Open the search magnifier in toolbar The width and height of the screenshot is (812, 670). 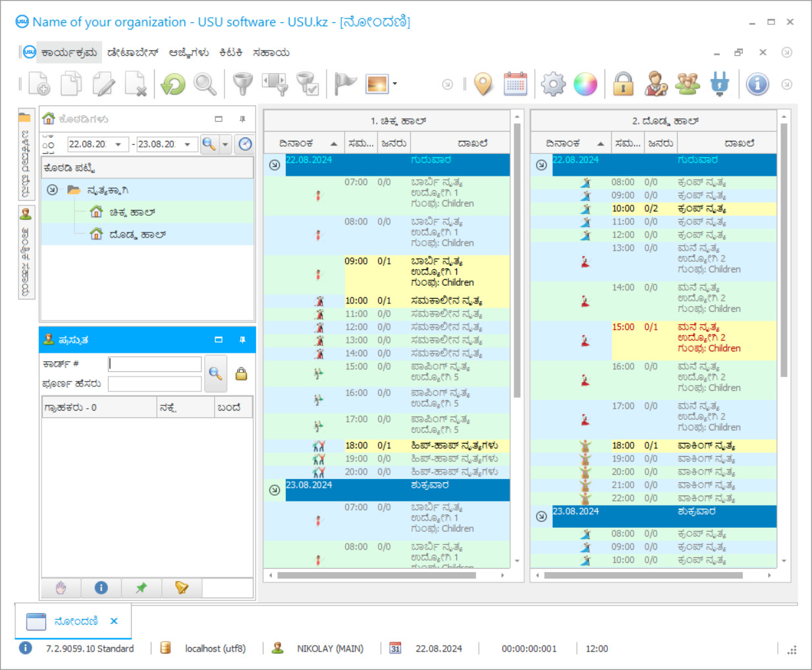coord(205,84)
